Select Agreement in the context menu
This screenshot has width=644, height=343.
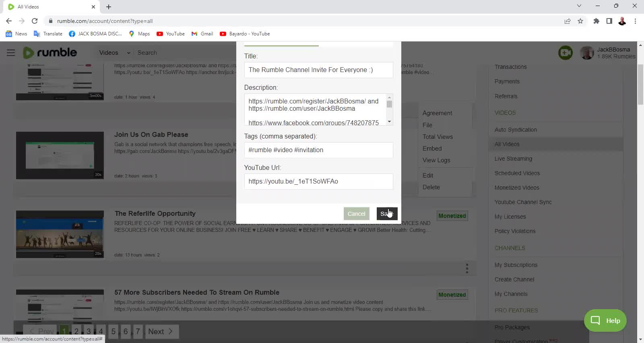pyautogui.click(x=437, y=113)
